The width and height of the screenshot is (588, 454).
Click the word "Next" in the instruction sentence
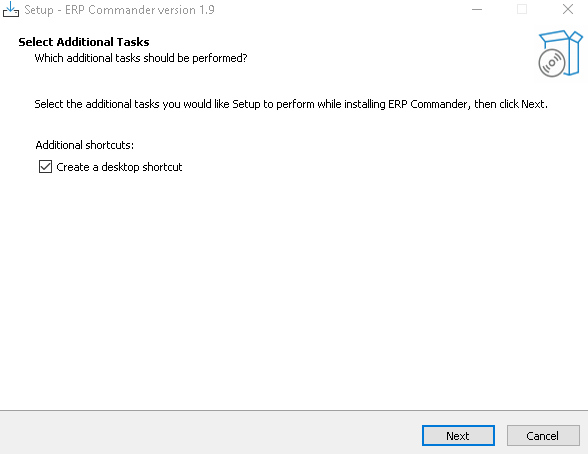pyautogui.click(x=532, y=104)
